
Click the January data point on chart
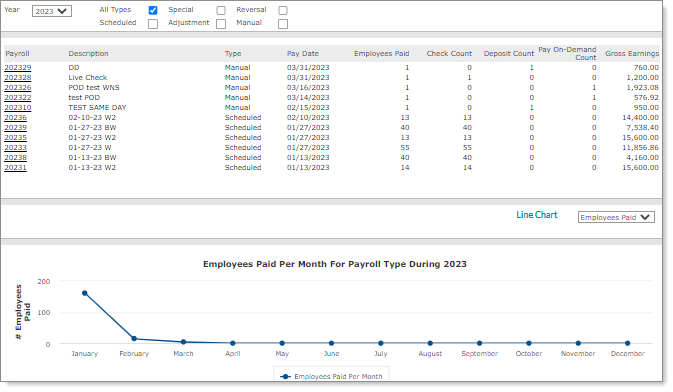click(x=85, y=293)
